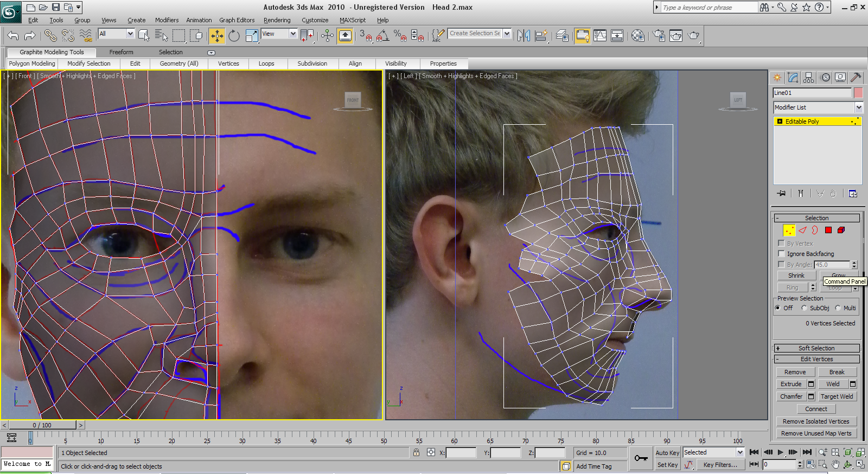The height and width of the screenshot is (474, 868).
Task: Select Edge sub-object level icon
Action: pyautogui.click(x=802, y=230)
